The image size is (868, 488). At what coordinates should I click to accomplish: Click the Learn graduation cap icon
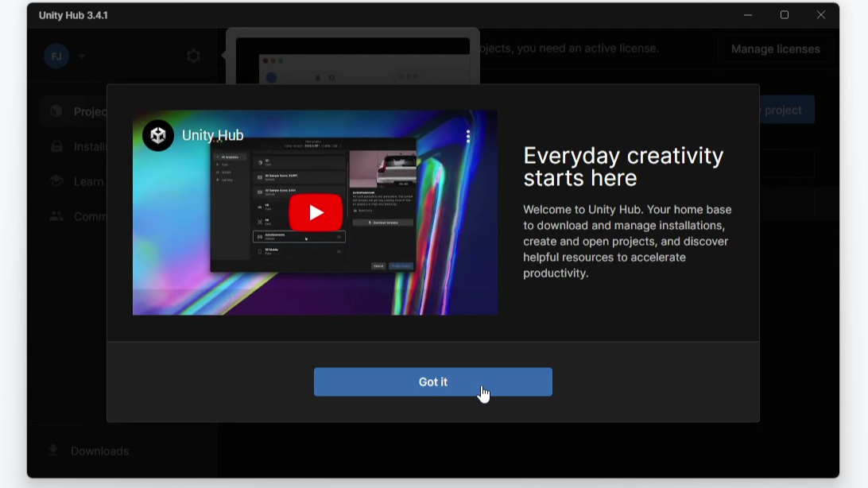[x=56, y=181]
